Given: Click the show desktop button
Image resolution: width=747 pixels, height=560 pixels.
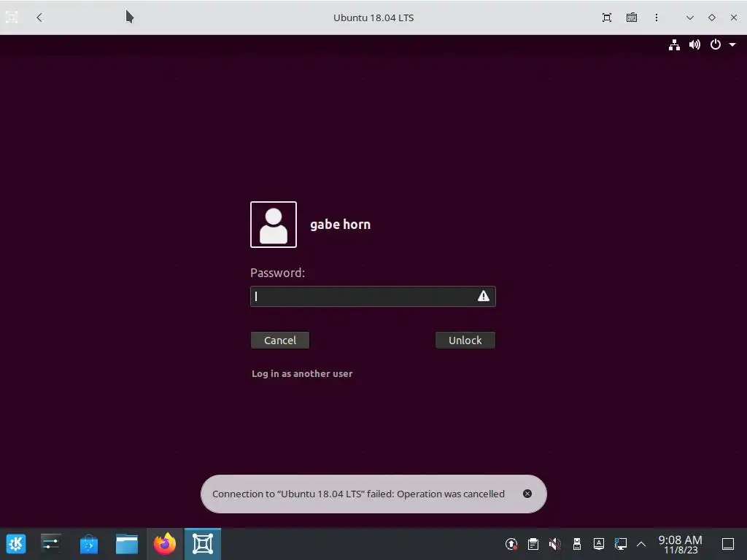Looking at the screenshot, I should (727, 544).
